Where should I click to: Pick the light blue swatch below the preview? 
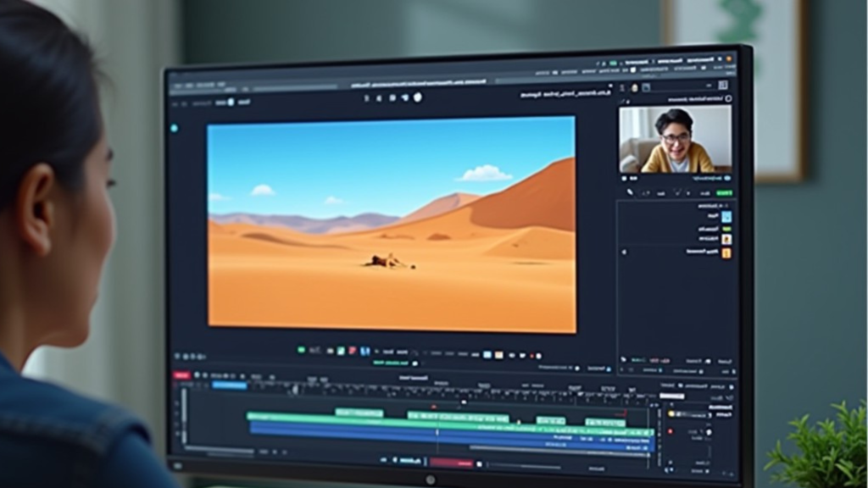(487, 355)
